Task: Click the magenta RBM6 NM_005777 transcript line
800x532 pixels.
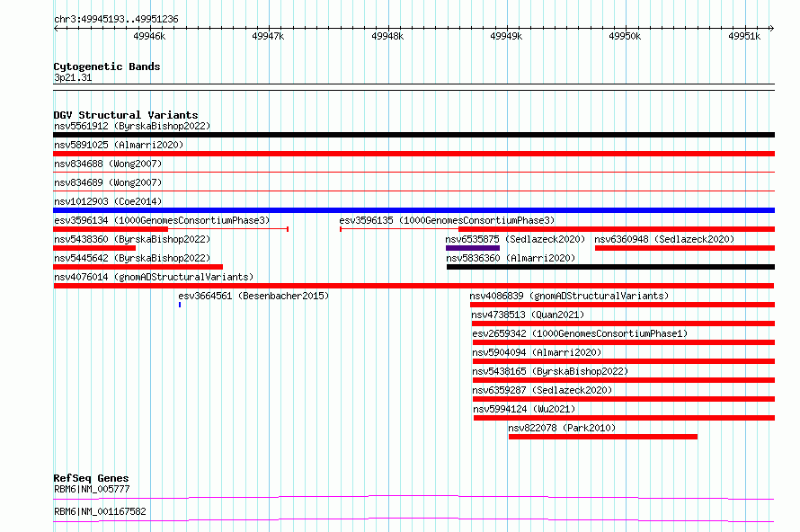Action: [x=413, y=497]
